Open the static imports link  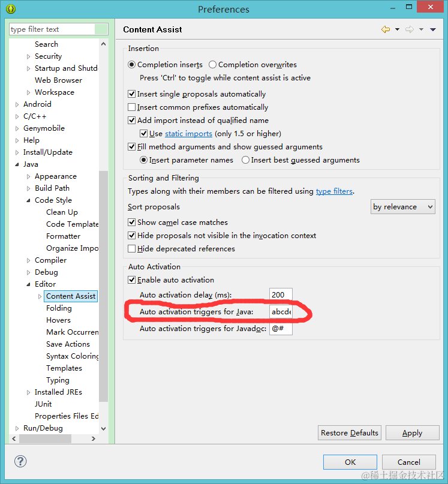(x=188, y=134)
